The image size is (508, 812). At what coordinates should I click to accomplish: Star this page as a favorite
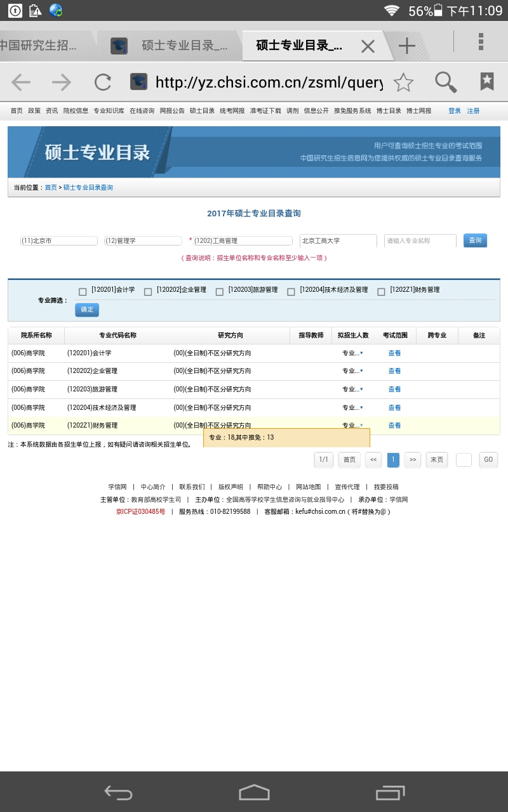tap(403, 82)
